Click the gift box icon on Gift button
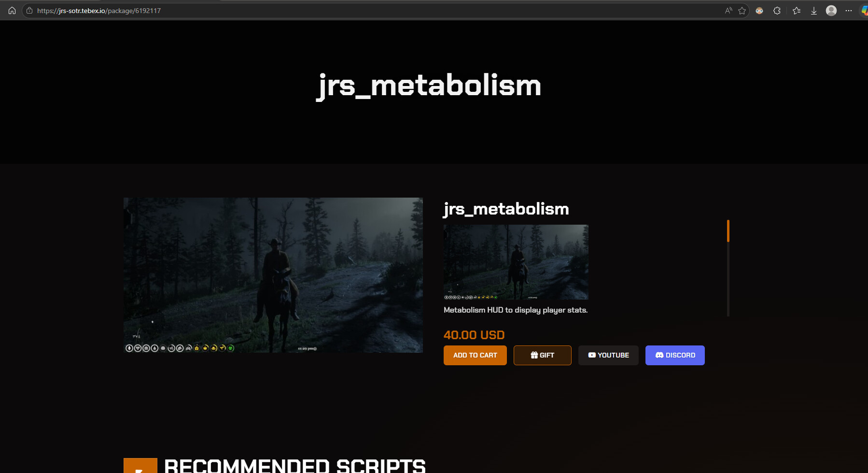This screenshot has width=868, height=473. tap(534, 355)
